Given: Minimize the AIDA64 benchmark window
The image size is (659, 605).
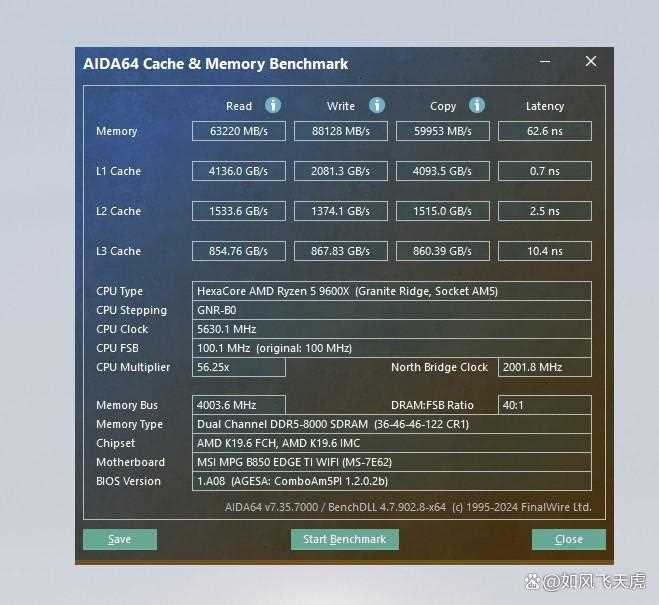Looking at the screenshot, I should coord(545,62).
